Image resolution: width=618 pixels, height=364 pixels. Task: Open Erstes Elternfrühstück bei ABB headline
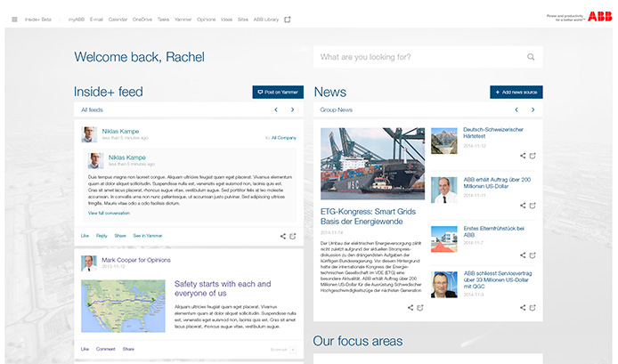point(494,231)
